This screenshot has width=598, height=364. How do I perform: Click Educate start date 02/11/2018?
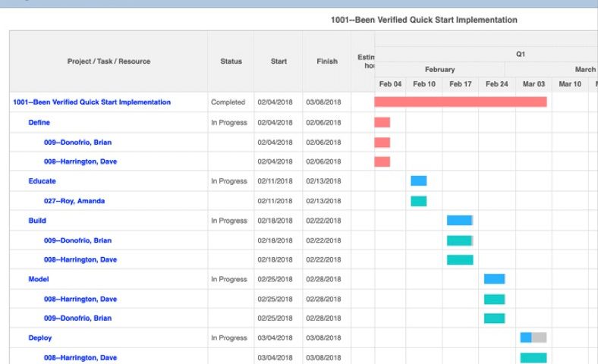point(275,181)
